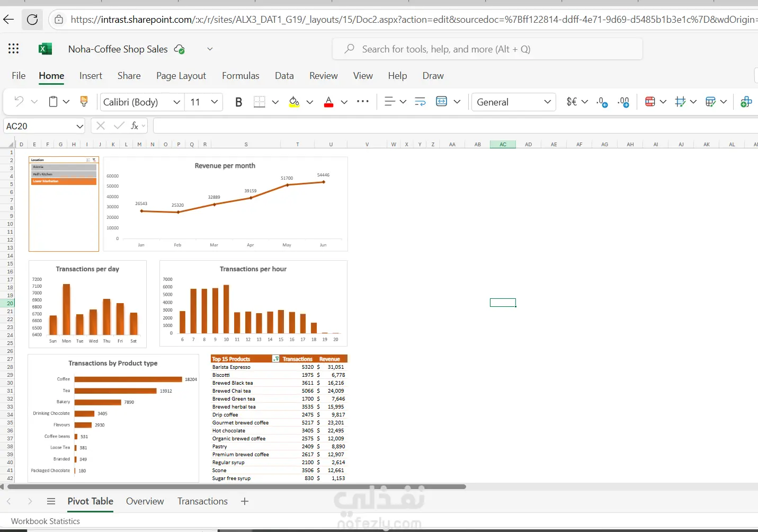Undo the last action
Viewport: 758px width, 532px height.
coord(19,101)
